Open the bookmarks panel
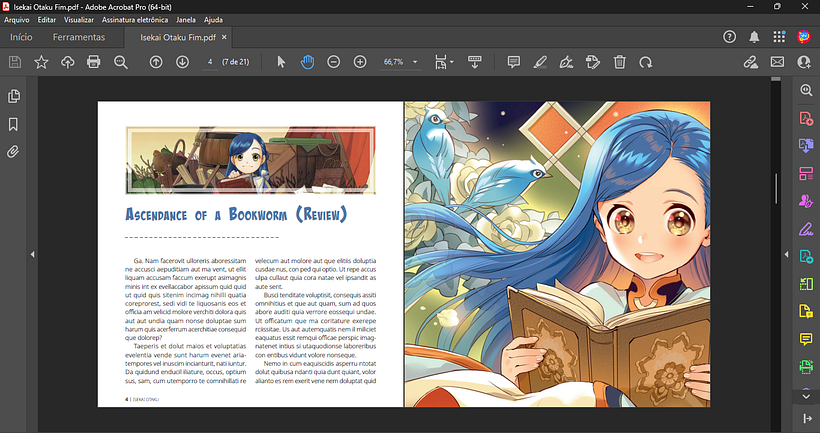This screenshot has height=433, width=820. pyautogui.click(x=13, y=124)
